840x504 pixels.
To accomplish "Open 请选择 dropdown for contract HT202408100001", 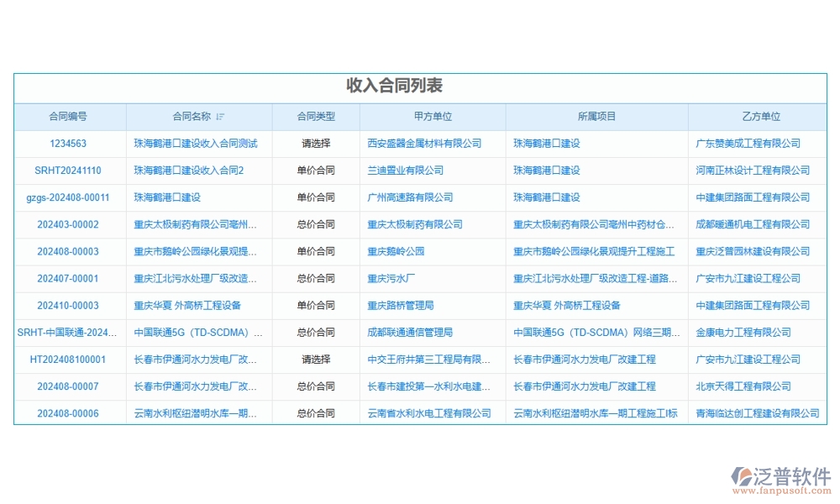I will click(x=315, y=360).
